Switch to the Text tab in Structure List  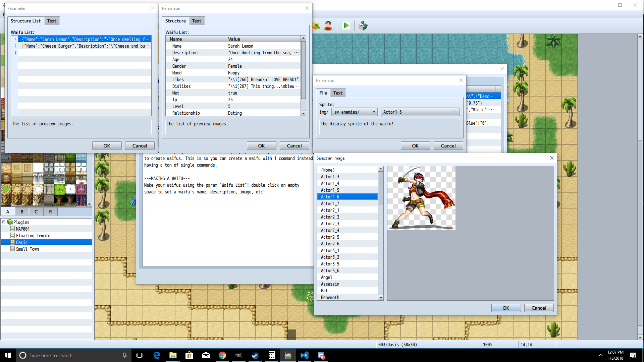[52, 21]
